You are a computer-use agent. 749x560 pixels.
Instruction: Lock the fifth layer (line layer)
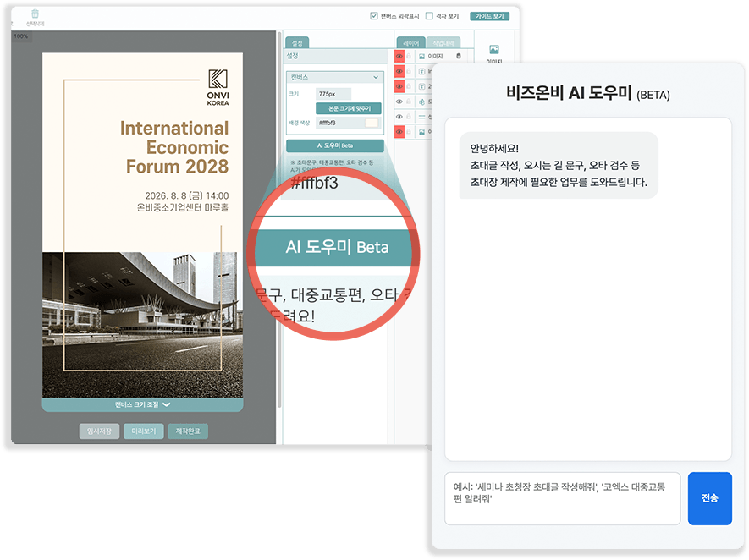click(x=409, y=117)
